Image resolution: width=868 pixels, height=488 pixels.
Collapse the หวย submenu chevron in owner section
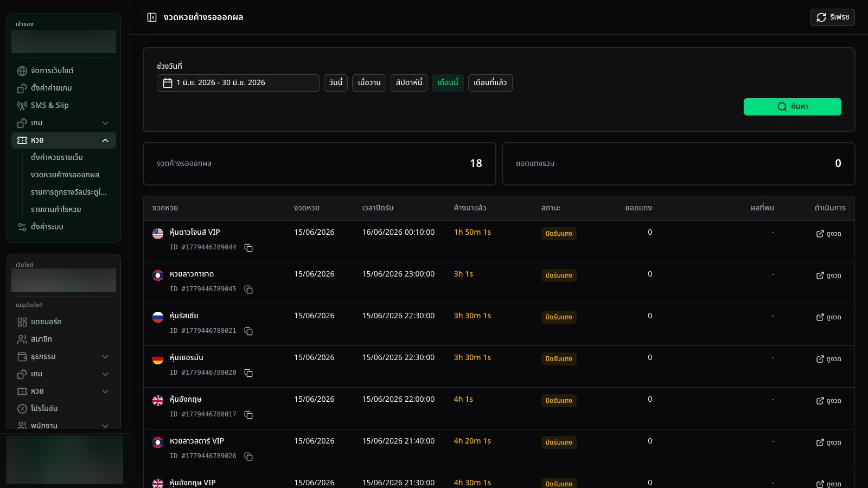click(105, 140)
